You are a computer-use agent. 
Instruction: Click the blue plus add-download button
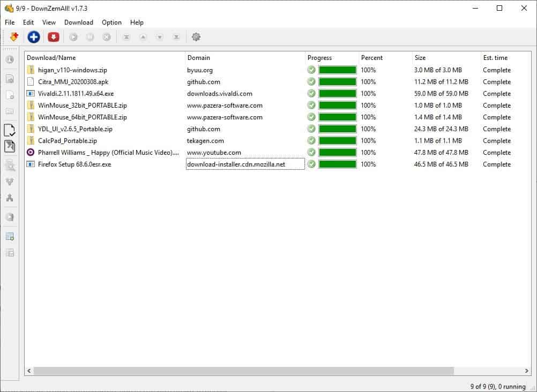click(x=34, y=37)
